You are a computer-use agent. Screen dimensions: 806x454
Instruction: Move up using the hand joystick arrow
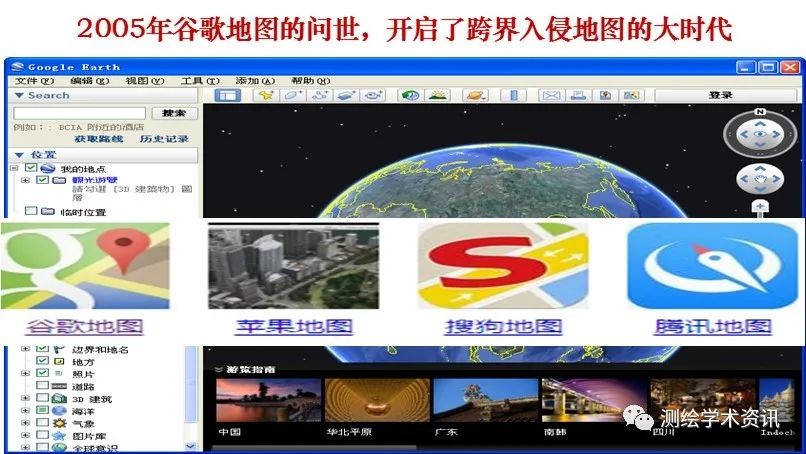tap(760, 168)
